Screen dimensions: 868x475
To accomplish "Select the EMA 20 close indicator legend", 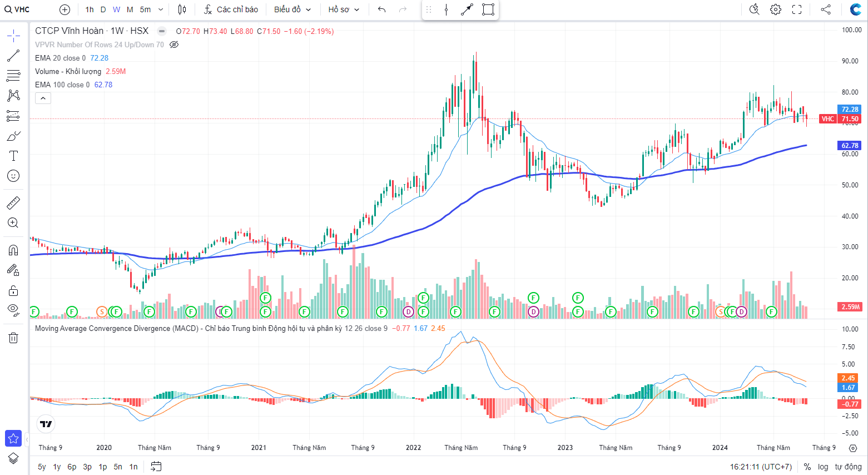I will pos(60,58).
